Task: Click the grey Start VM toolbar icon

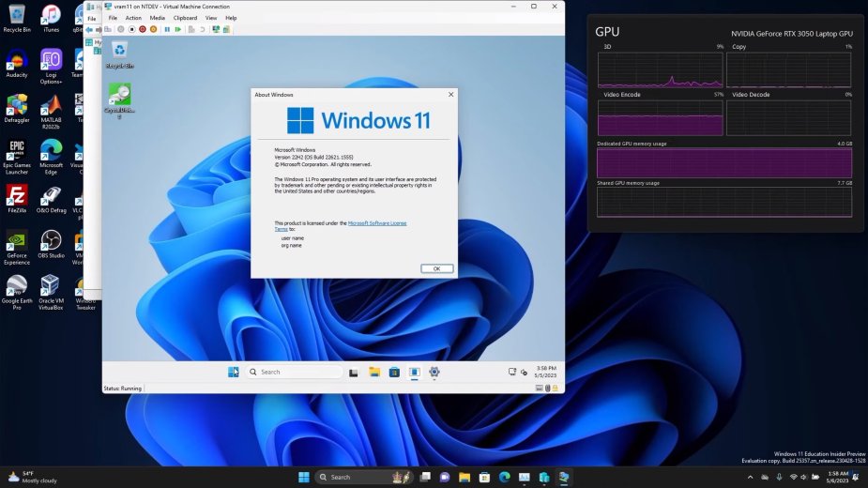Action: [x=121, y=29]
